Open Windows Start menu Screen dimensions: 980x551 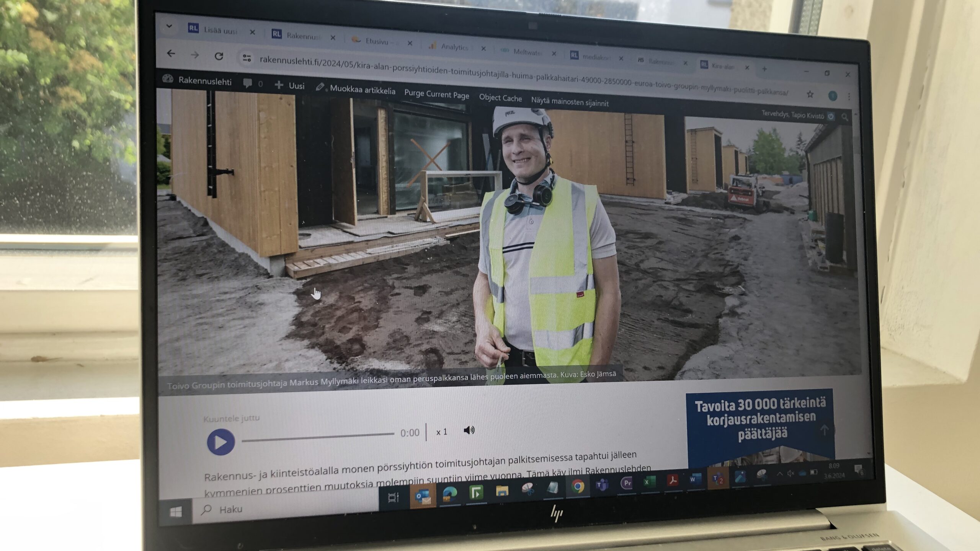click(176, 512)
